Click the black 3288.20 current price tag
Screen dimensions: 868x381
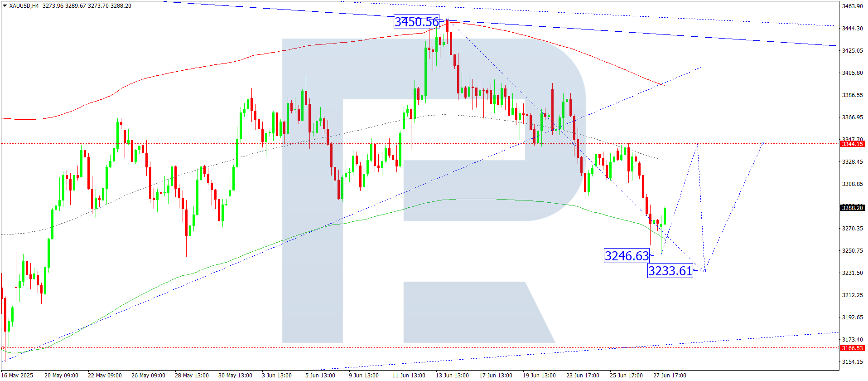click(x=852, y=208)
